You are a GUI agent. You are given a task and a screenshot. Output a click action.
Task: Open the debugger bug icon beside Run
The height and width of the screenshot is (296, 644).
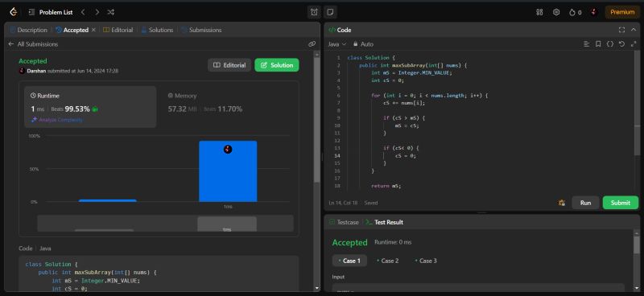[x=562, y=203]
